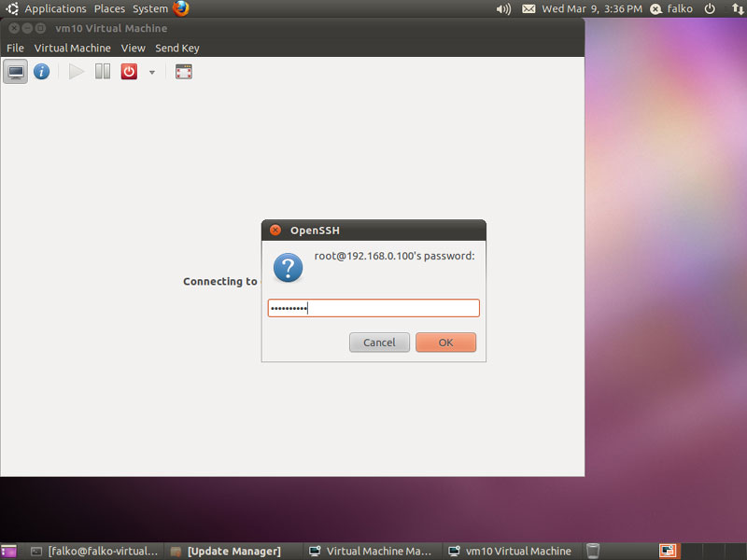
Task: Launch Firefox from the top panel
Action: tap(181, 8)
